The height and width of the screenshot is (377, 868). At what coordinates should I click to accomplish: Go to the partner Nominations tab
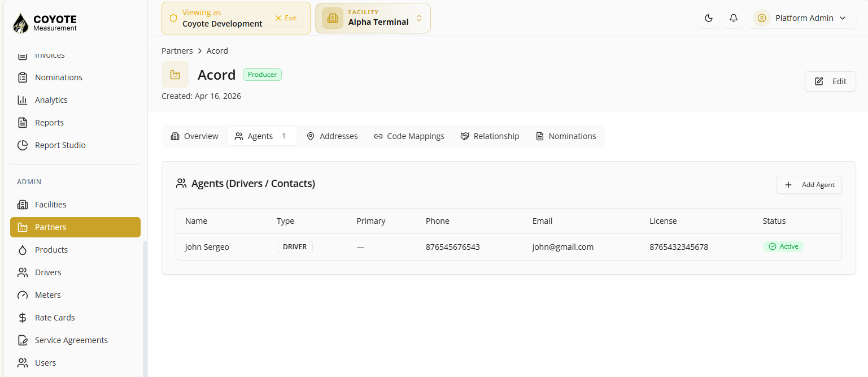pyautogui.click(x=566, y=136)
